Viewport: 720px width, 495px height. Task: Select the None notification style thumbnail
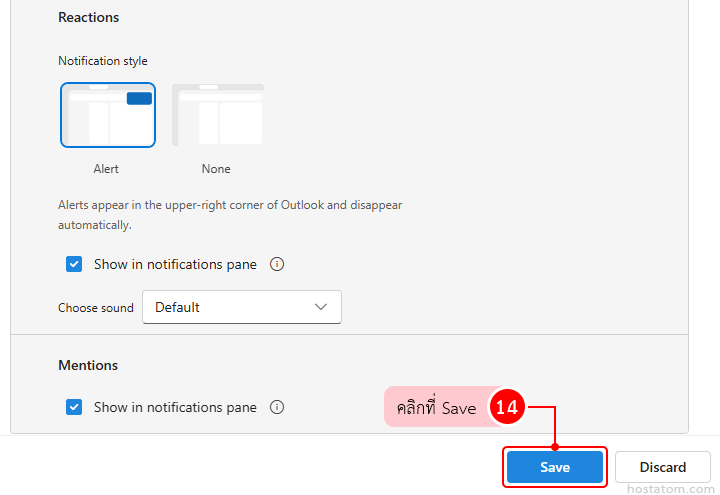pos(218,115)
